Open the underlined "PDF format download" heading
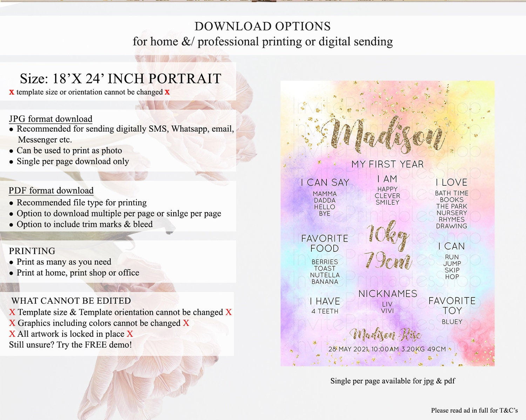526x420 pixels. point(51,191)
